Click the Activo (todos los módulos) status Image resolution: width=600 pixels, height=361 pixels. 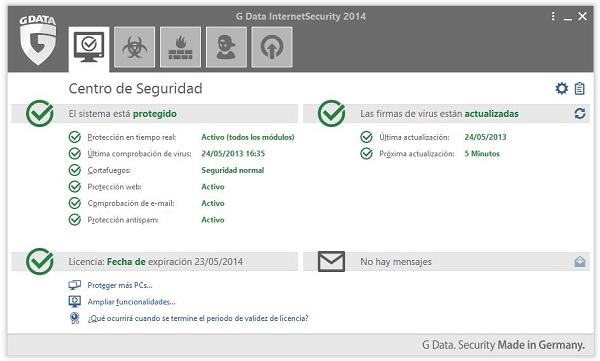(248, 137)
